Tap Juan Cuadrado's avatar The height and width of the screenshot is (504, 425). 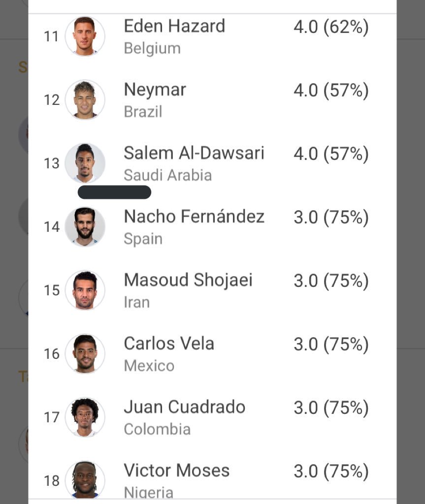point(85,417)
